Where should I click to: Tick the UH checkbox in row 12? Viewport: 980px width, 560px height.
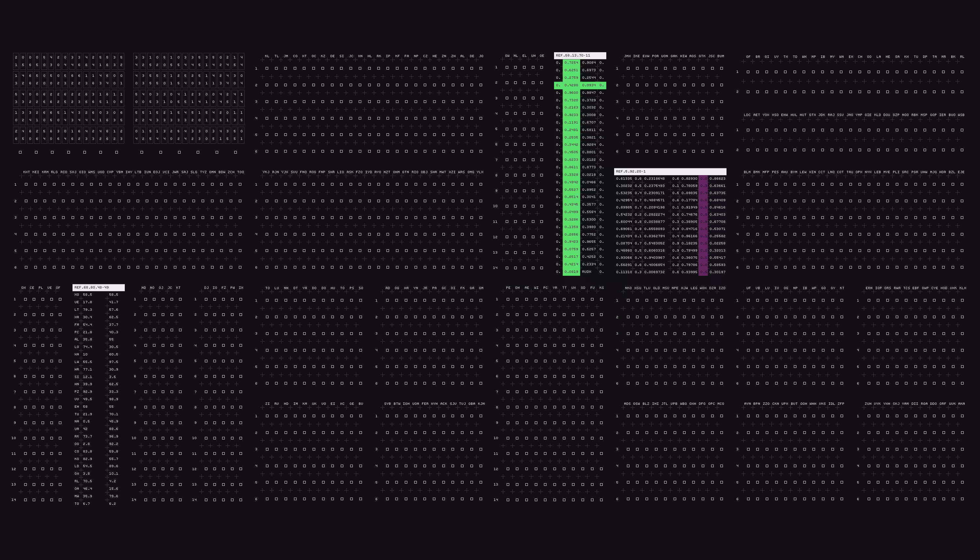click(x=533, y=237)
